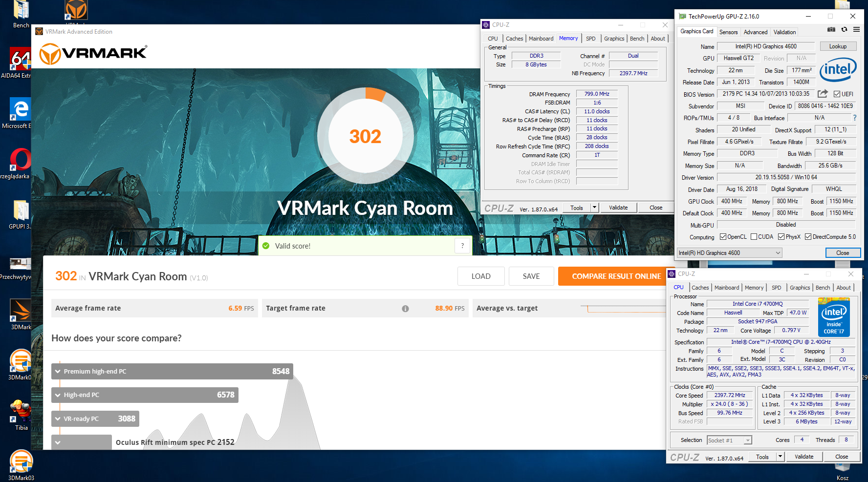Toggle UEFI checkbox in GPU-Z
The image size is (868, 482).
click(x=837, y=94)
